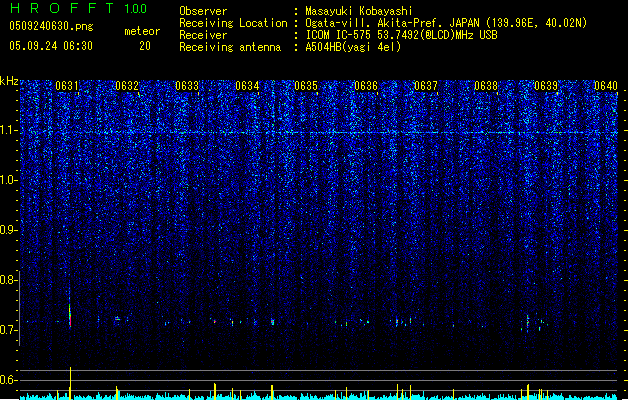Click the 1.0 kHz axis label
The image size is (629, 400).
coord(9,180)
